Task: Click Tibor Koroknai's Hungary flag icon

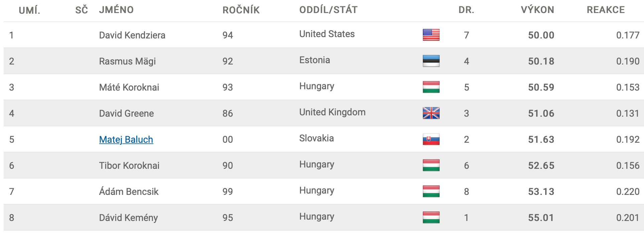Action: 431,165
